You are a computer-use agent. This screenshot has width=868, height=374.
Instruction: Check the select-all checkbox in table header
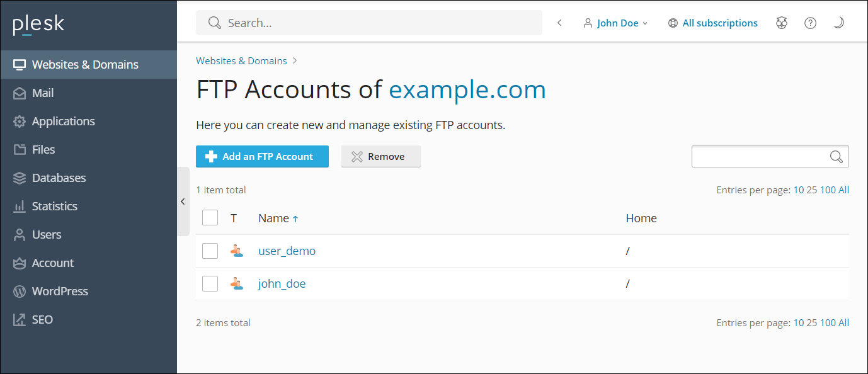point(210,218)
